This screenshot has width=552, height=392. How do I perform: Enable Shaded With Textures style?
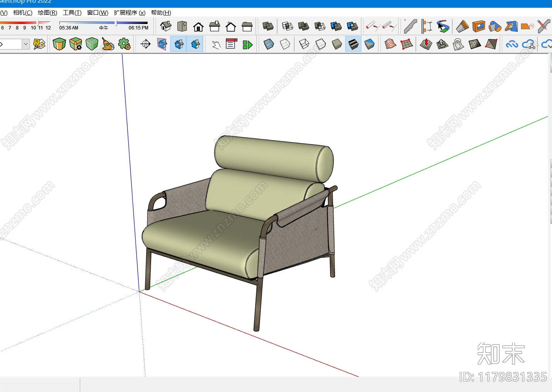[x=353, y=44]
